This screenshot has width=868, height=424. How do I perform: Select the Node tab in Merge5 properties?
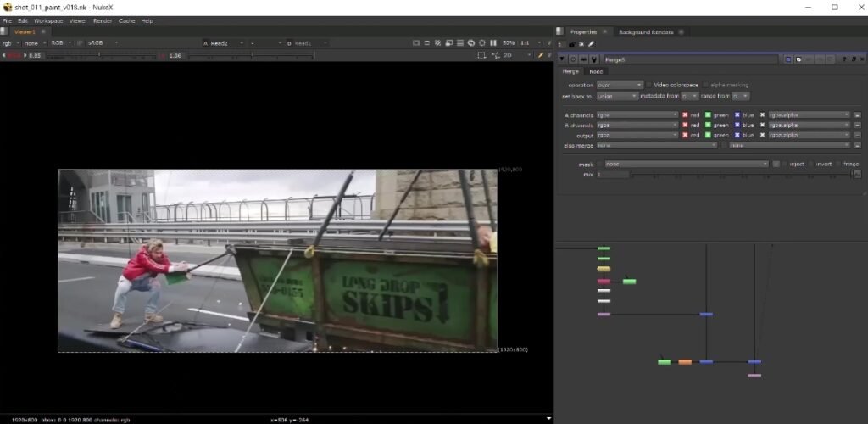click(596, 71)
